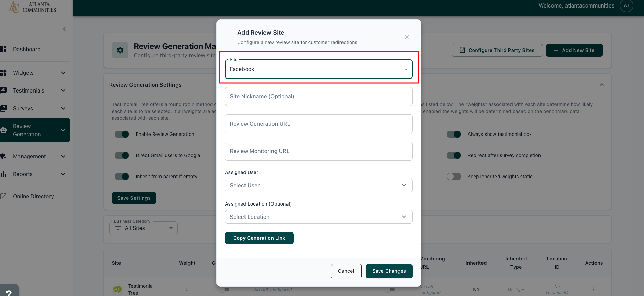Expand the Widgets menu chevron
Image resolution: width=644 pixels, height=296 pixels.
click(x=63, y=73)
